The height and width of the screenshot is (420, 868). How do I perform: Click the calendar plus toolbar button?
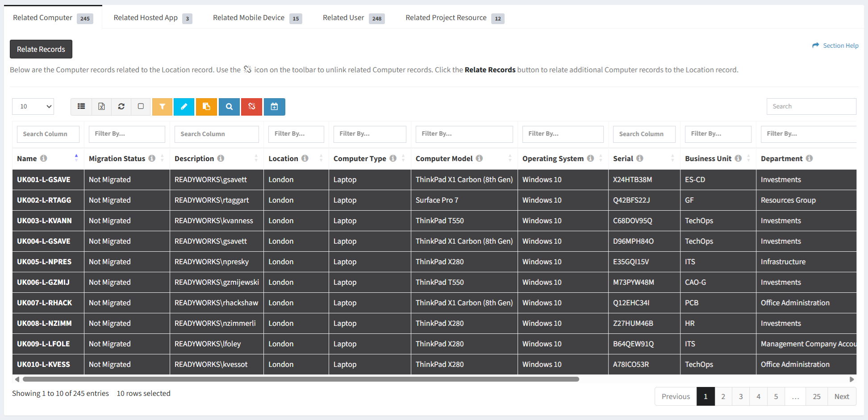click(x=274, y=107)
